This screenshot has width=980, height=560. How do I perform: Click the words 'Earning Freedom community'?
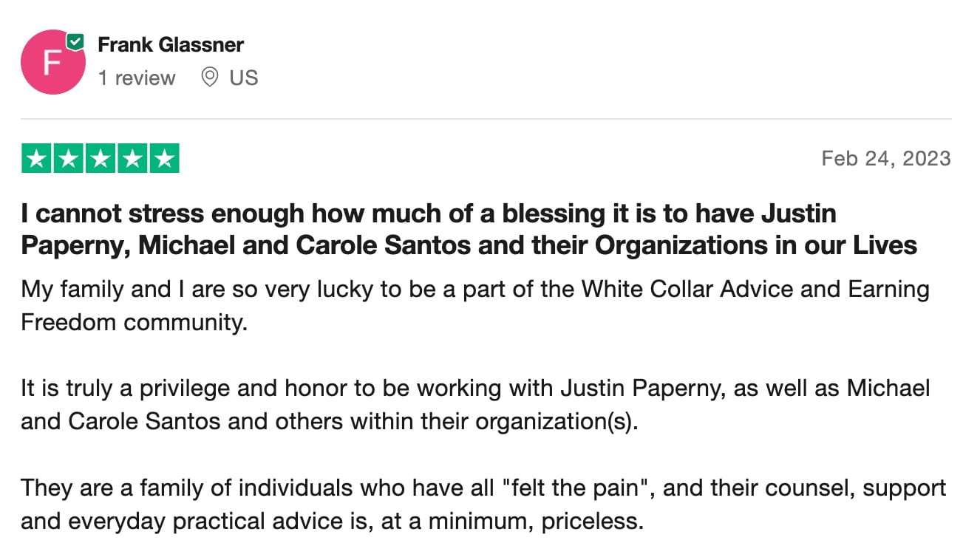tap(475, 306)
